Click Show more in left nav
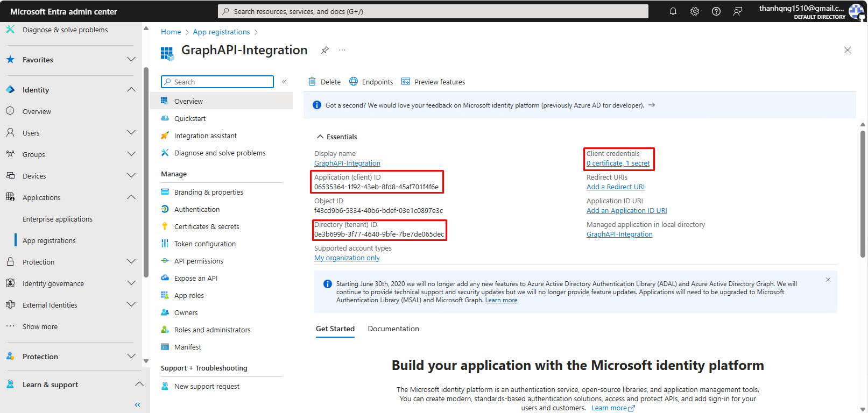868x413 pixels. pyautogui.click(x=40, y=326)
